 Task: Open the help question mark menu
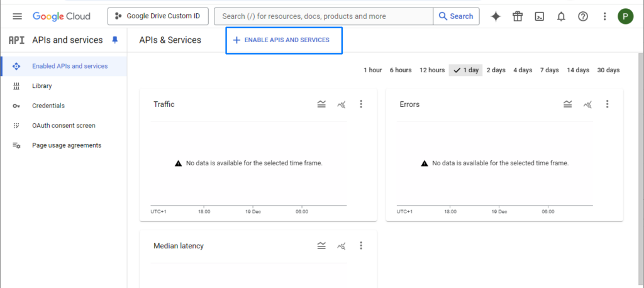[583, 16]
